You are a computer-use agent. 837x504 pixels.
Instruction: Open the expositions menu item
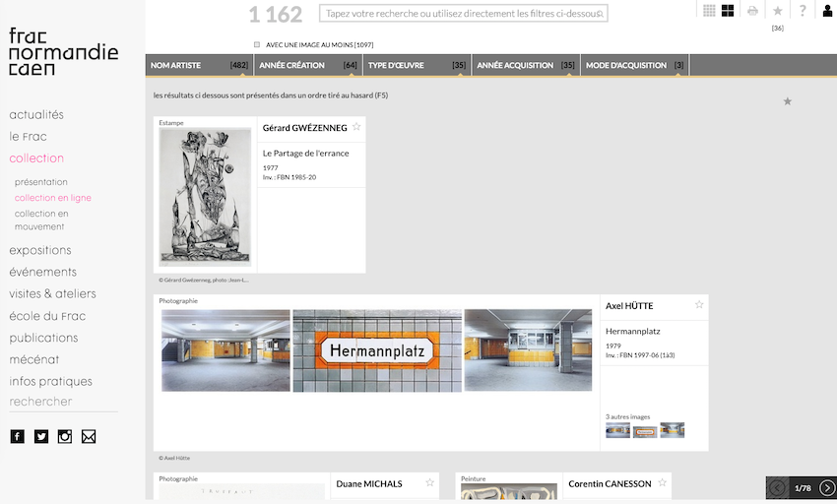click(x=40, y=250)
